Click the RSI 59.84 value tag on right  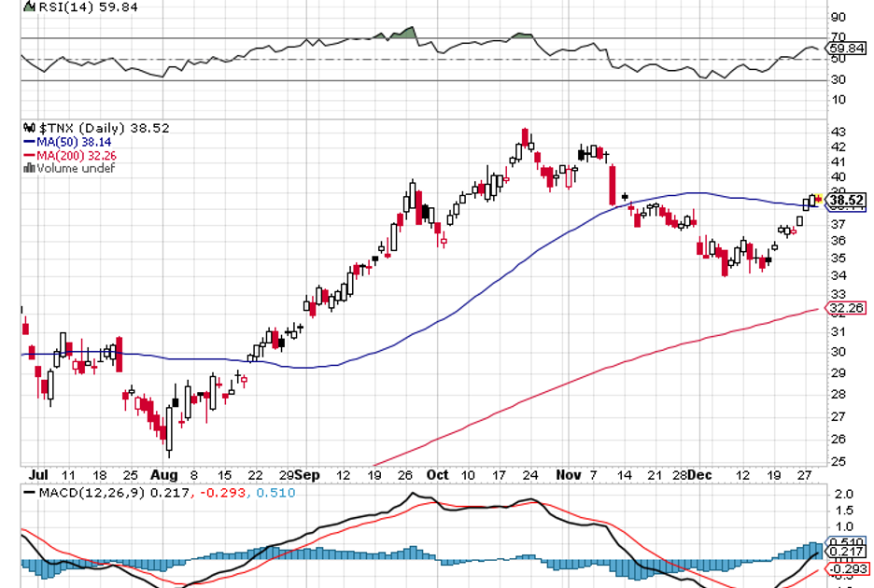tap(846, 48)
